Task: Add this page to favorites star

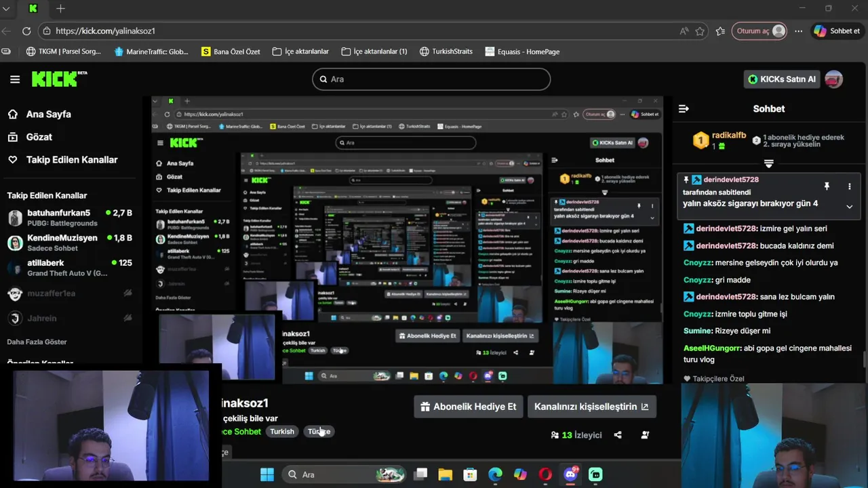Action: tap(700, 31)
